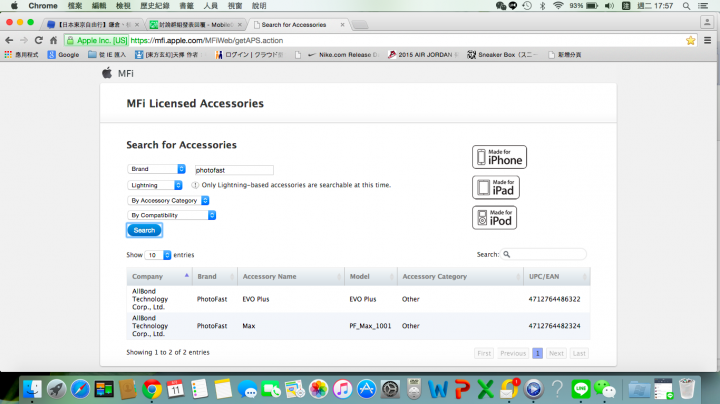The width and height of the screenshot is (720, 404).
Task: Switch to the Search for Accessories tab
Action: click(x=298, y=25)
